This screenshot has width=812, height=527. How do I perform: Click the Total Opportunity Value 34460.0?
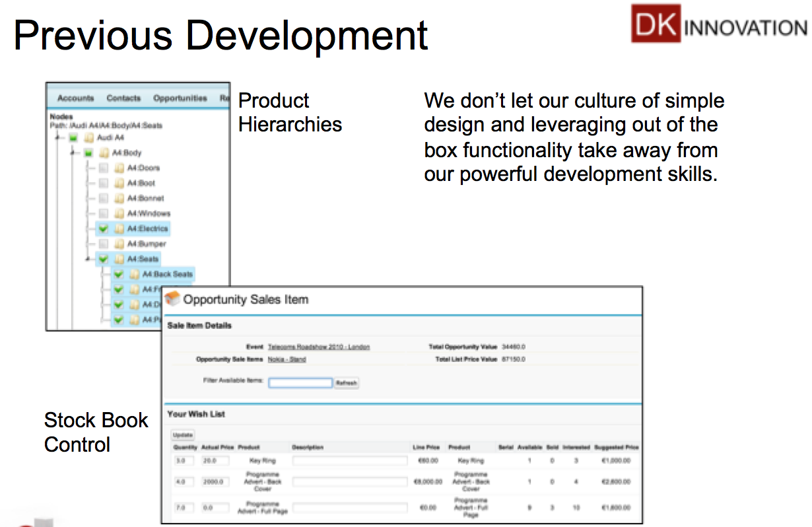(514, 347)
